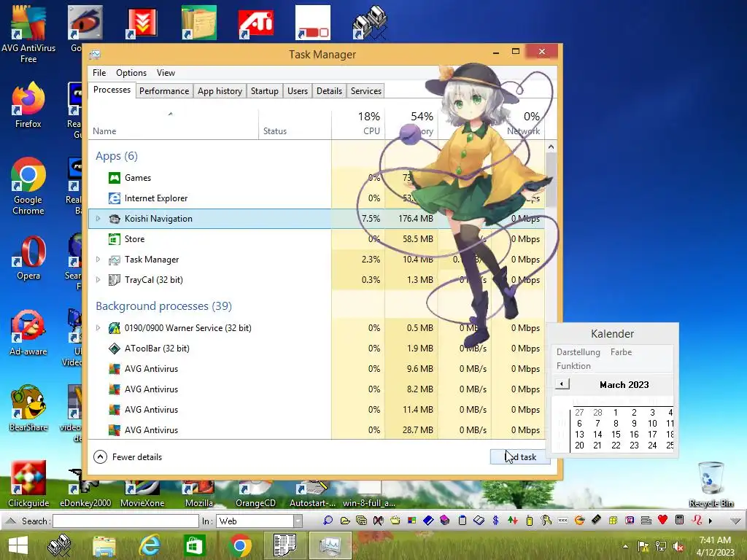Open the Google Chrome desktop shortcut

tap(28, 186)
